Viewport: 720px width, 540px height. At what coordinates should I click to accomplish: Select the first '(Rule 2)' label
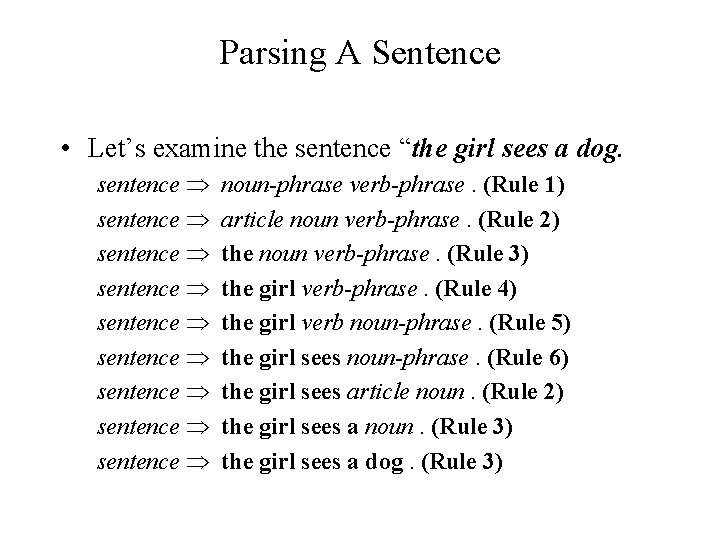[519, 220]
